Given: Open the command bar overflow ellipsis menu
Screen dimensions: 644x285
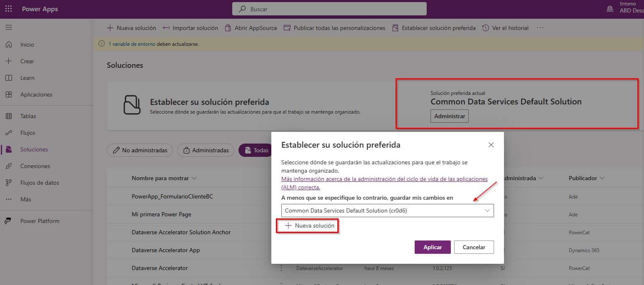Looking at the screenshot, I should pyautogui.click(x=540, y=28).
